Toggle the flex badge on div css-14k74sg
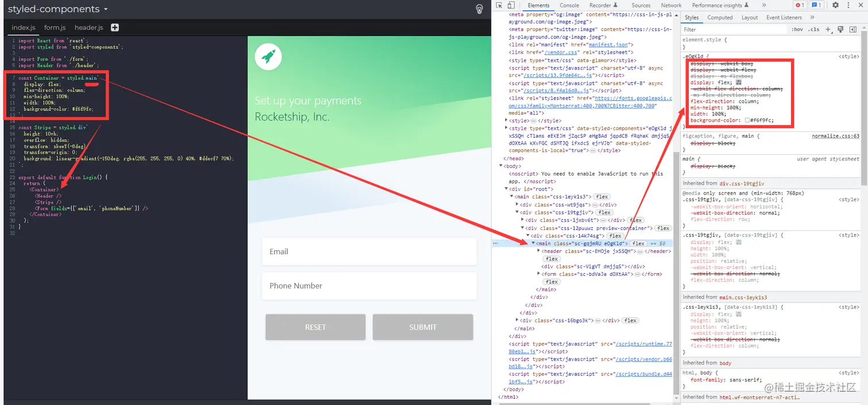 [x=615, y=236]
